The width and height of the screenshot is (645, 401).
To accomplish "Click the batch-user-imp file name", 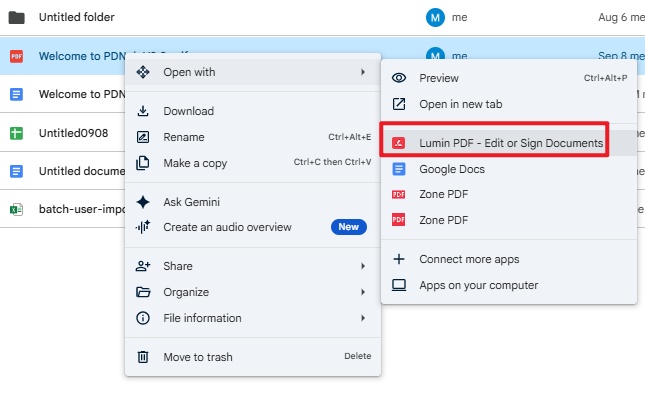I will (x=82, y=209).
